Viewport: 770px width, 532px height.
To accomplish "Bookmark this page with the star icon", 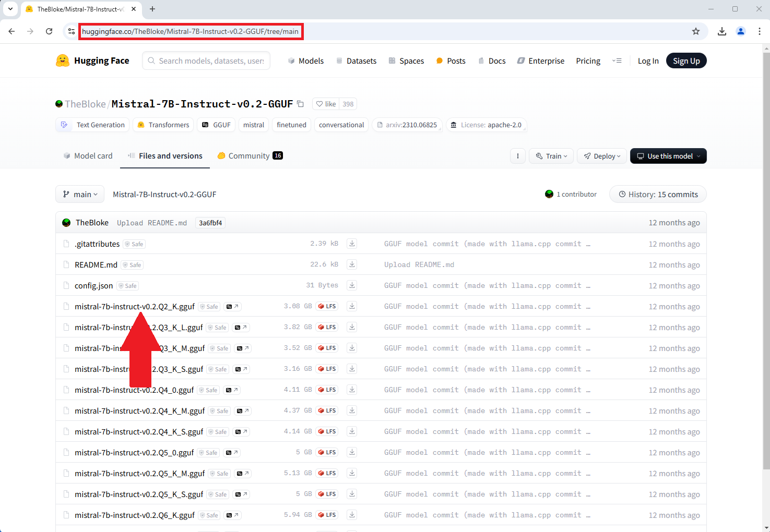I will [696, 31].
